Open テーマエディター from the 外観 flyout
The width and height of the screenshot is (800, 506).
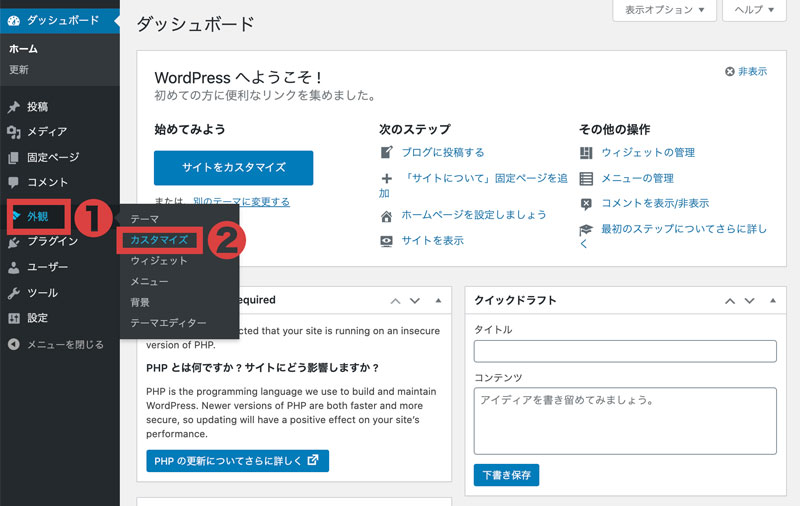(168, 323)
